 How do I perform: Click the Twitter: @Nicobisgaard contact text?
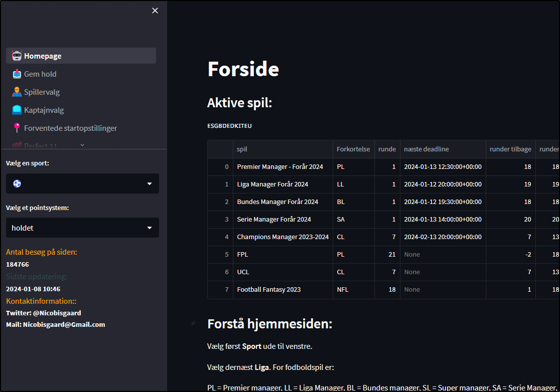coord(44,313)
